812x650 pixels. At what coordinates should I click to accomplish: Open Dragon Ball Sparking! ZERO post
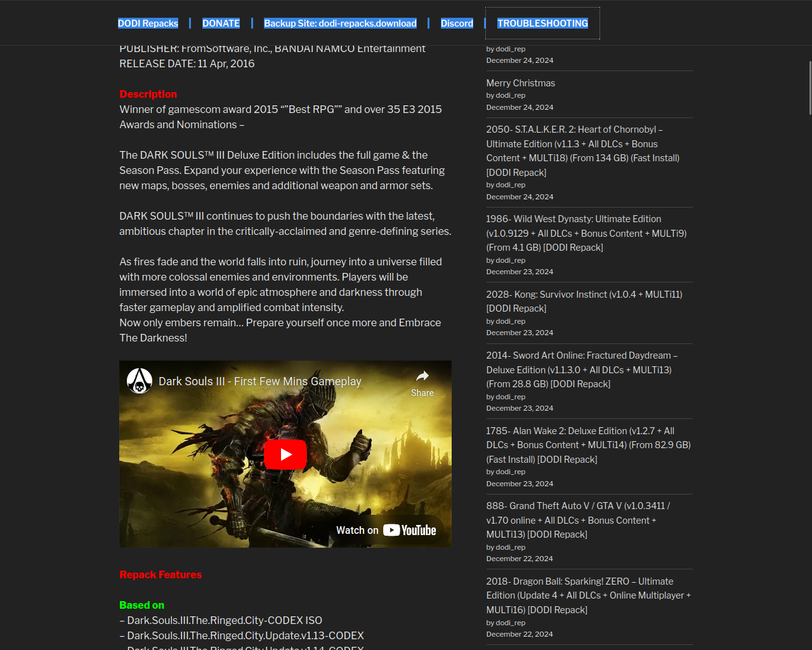pos(589,595)
